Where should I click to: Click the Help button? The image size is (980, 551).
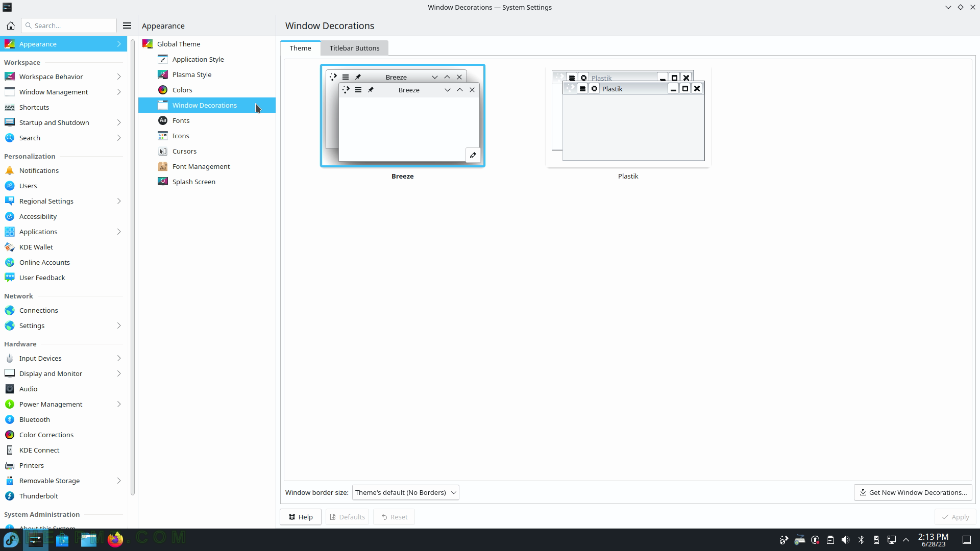[x=300, y=517]
